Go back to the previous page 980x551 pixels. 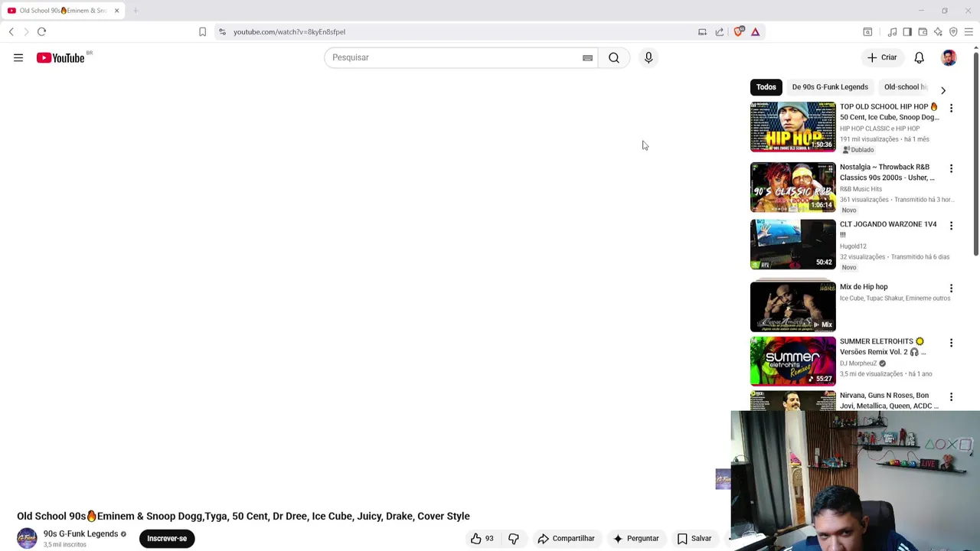11,31
